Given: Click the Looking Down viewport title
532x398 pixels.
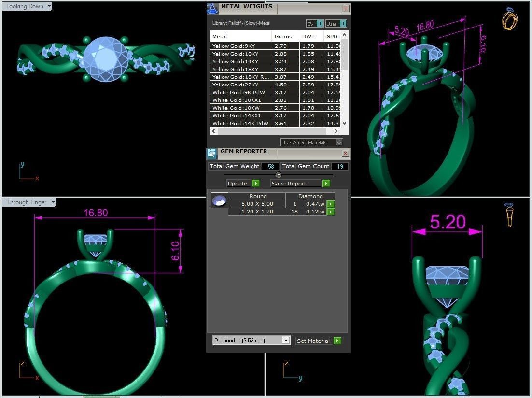Looking at the screenshot, I should (25, 6).
